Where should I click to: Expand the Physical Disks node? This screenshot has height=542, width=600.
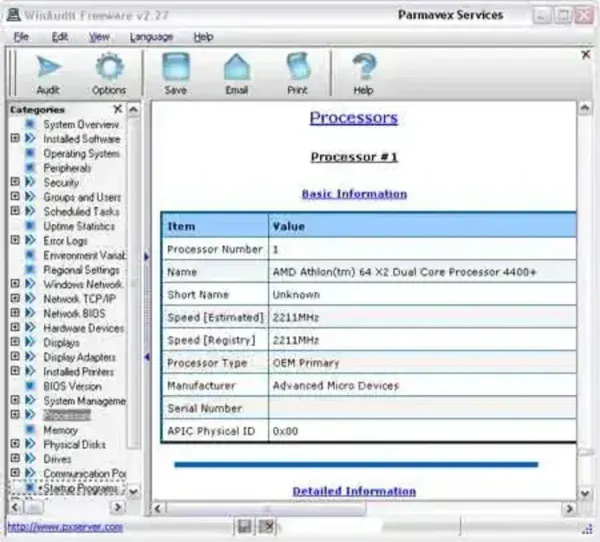15,444
